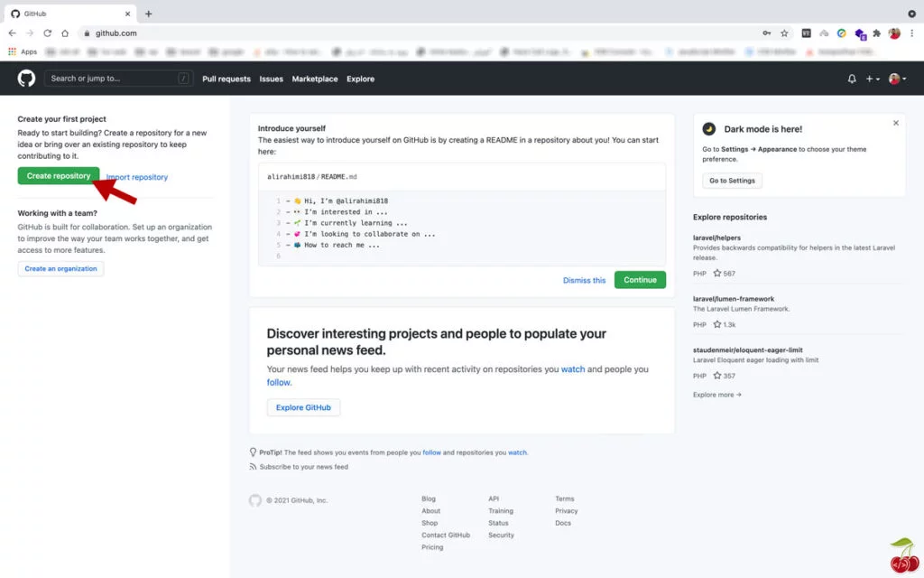This screenshot has height=578, width=924.
Task: Click the Dismiss this link
Action: click(x=584, y=280)
